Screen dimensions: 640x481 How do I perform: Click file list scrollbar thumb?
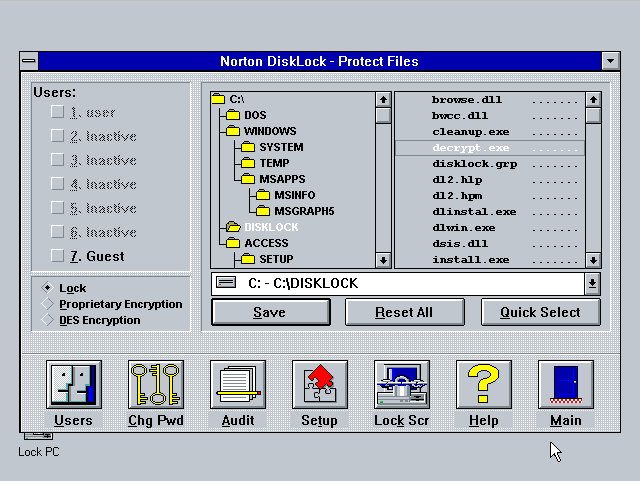coord(593,115)
